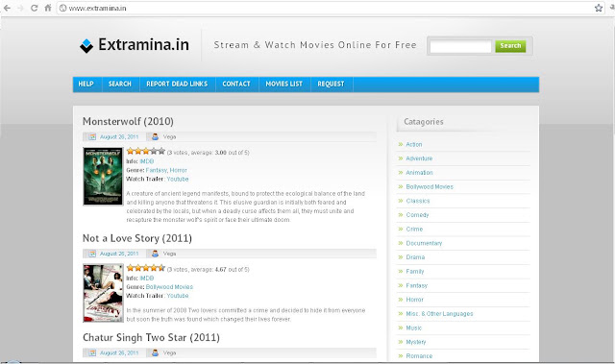Bookmark page with the star icon
The width and height of the screenshot is (615, 364).
599,8
